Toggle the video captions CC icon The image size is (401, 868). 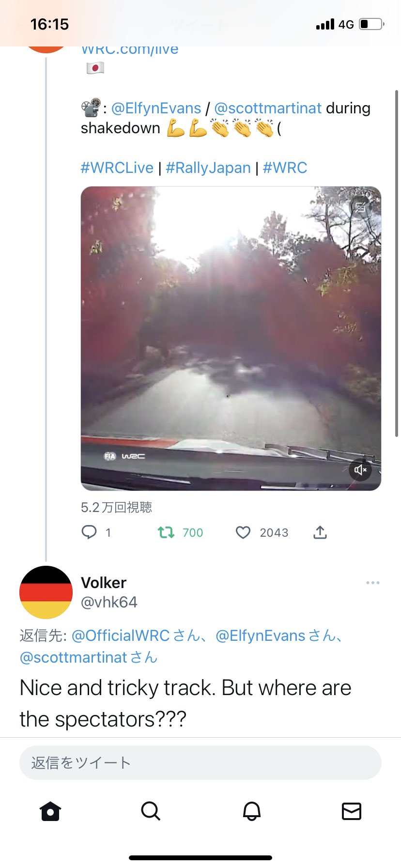click(x=360, y=207)
